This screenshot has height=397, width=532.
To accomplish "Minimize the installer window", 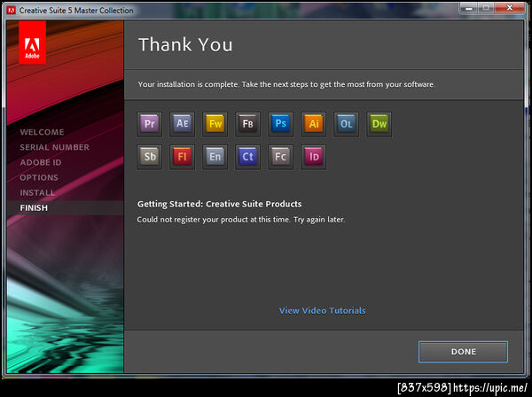I will (468, 9).
